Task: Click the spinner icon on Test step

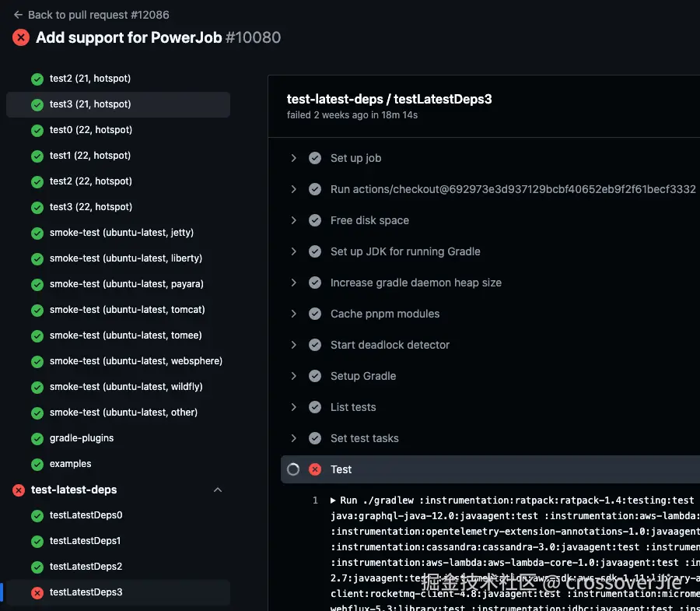Action: (x=293, y=469)
